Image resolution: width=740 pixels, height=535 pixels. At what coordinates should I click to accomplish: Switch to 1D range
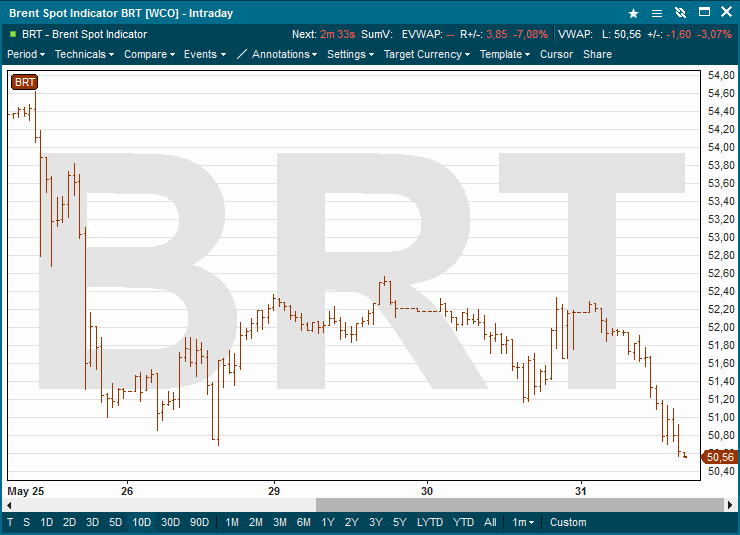pyautogui.click(x=46, y=522)
